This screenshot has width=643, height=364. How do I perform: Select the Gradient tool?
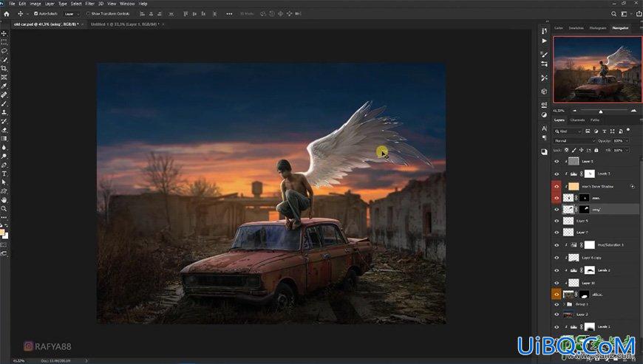pos(4,138)
